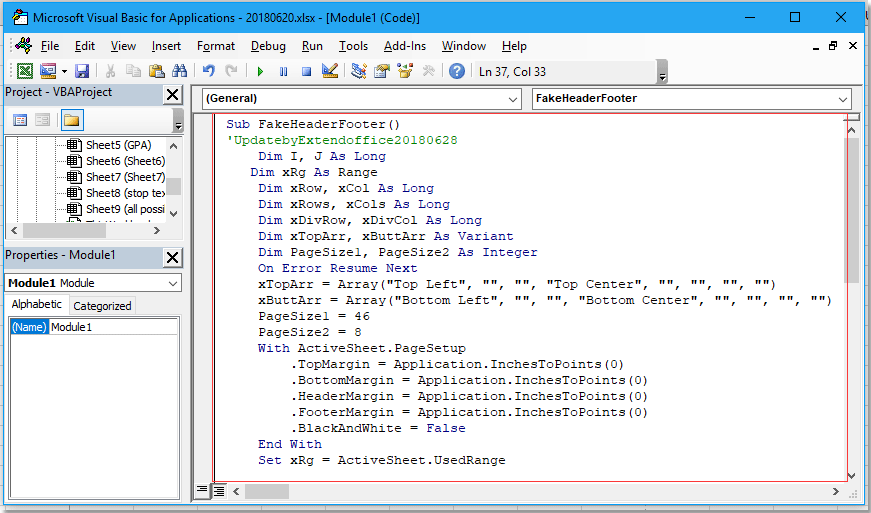871x513 pixels.
Task: Switch to the Categorized tab
Action: 102,306
